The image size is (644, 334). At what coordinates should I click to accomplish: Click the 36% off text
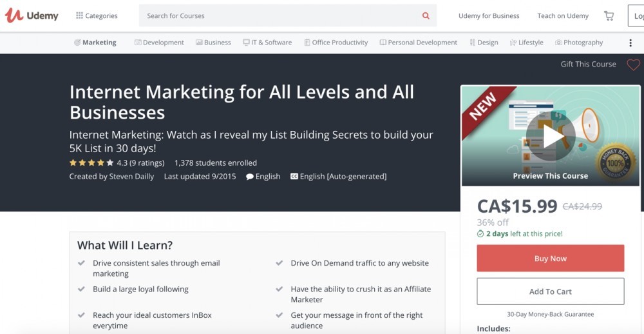point(493,222)
